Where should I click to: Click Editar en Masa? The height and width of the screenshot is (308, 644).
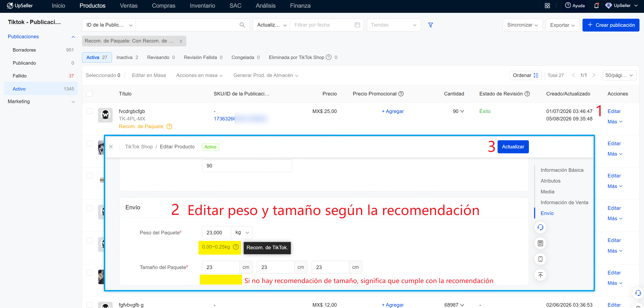[x=149, y=75]
